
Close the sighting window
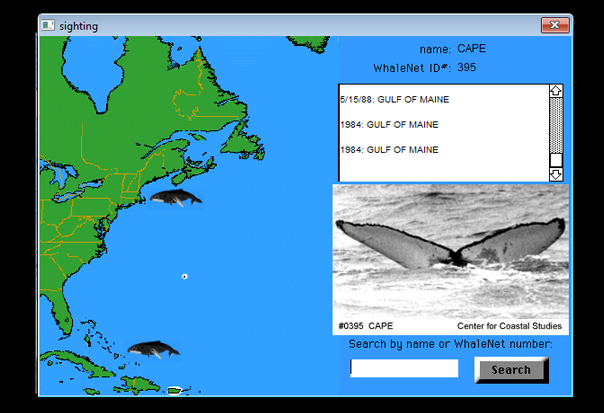554,25
